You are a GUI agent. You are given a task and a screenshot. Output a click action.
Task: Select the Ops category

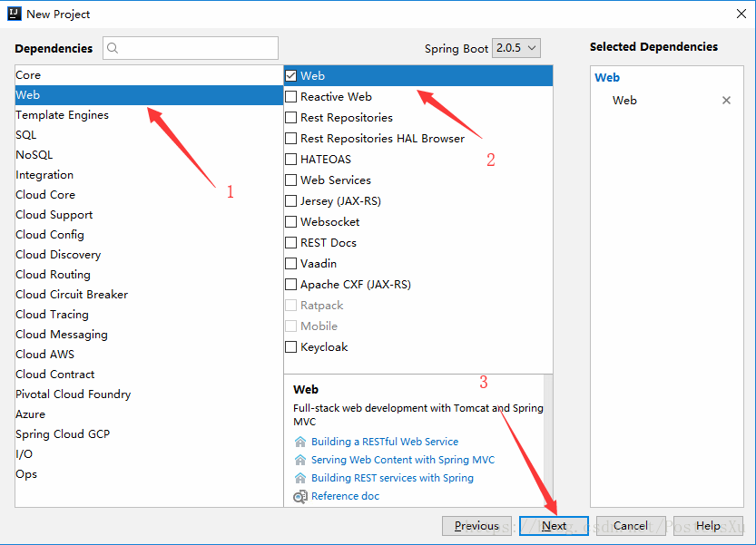pyautogui.click(x=149, y=474)
